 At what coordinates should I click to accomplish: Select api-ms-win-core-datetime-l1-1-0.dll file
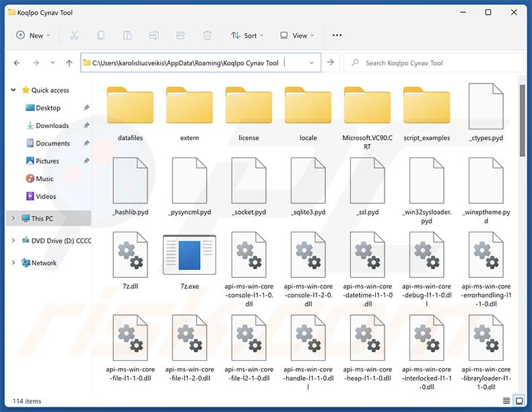click(368, 269)
